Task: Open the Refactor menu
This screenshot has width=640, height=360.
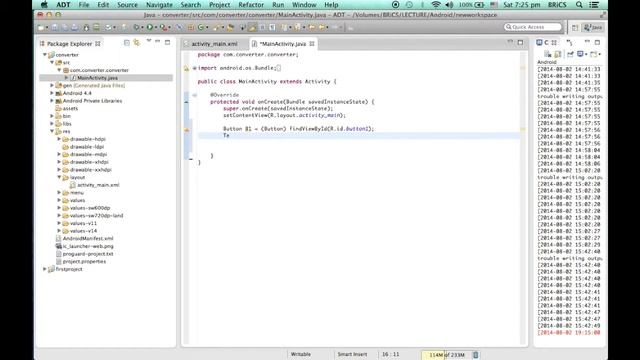Action: point(251,5)
